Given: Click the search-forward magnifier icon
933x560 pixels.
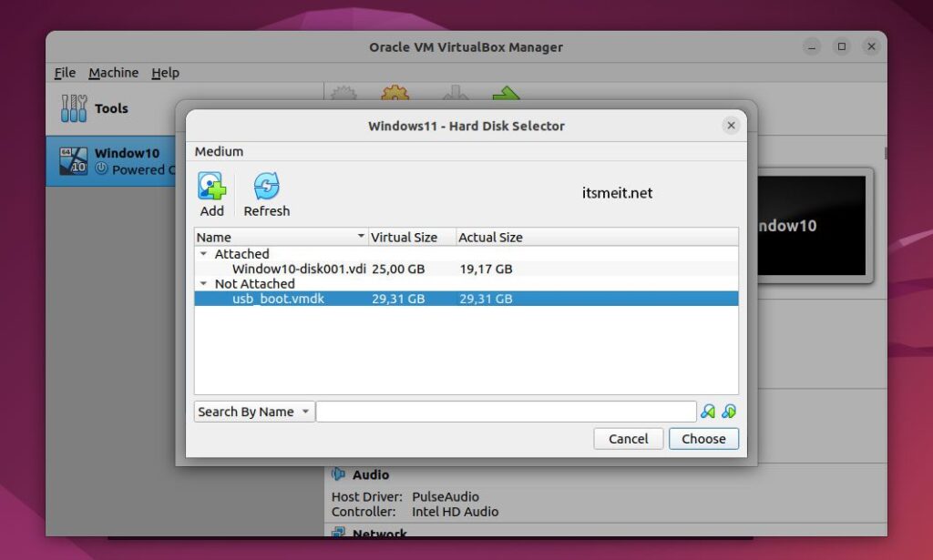Looking at the screenshot, I should (x=728, y=411).
